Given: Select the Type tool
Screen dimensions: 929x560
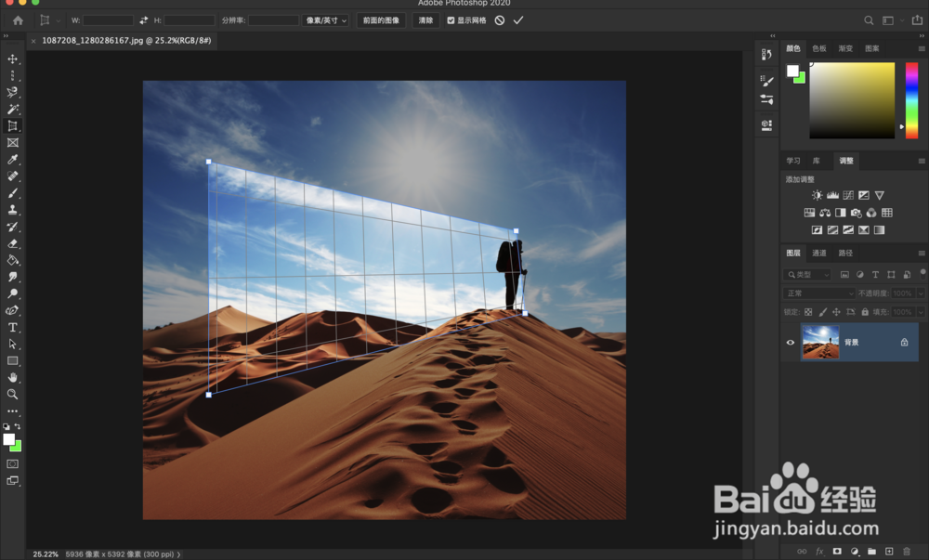Looking at the screenshot, I should [12, 327].
